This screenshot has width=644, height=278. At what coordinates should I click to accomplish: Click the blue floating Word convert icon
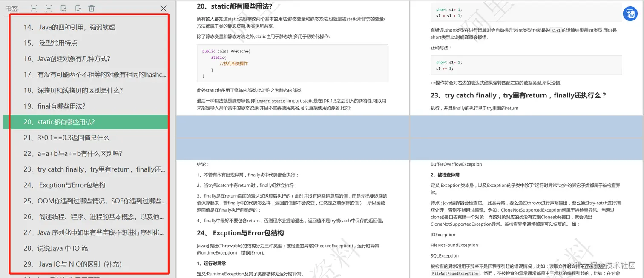(630, 14)
